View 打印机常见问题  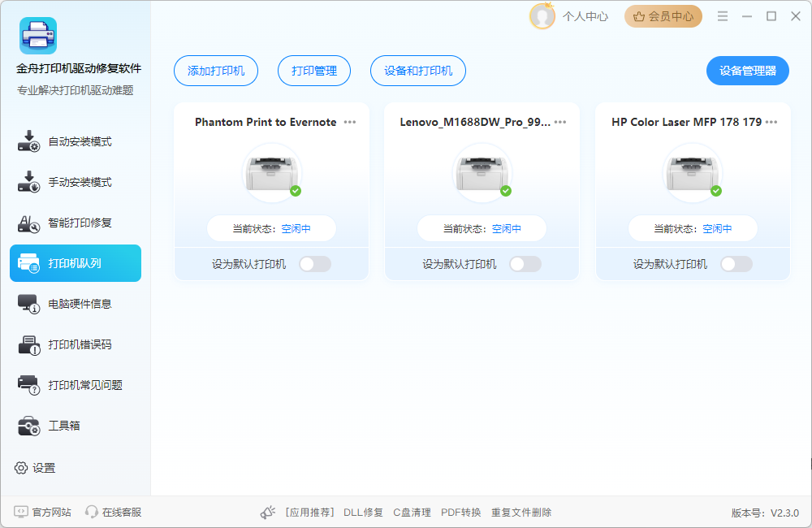(x=76, y=385)
